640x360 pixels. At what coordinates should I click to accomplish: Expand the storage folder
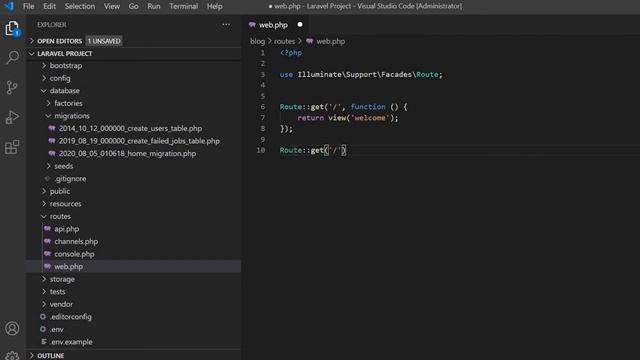point(44,279)
